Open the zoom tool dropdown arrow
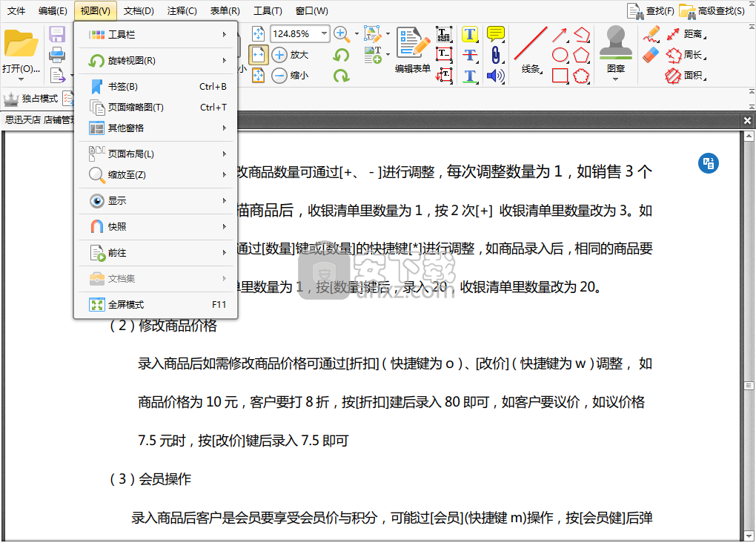Screen dimensions: 756x543 click(357, 34)
